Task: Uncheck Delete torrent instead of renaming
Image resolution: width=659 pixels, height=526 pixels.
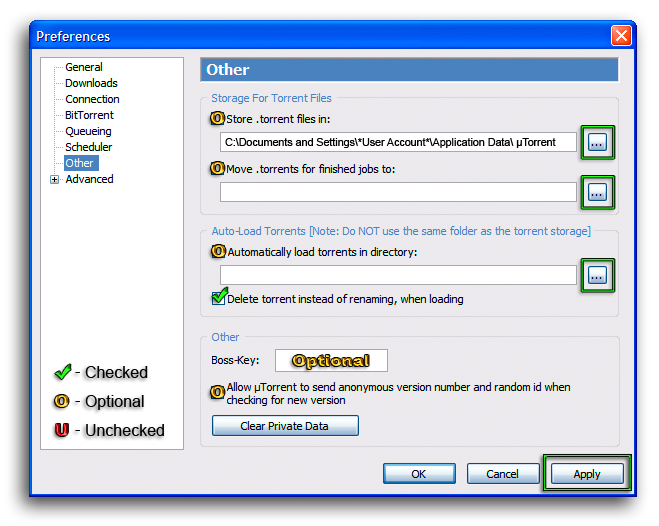Action: click(218, 297)
